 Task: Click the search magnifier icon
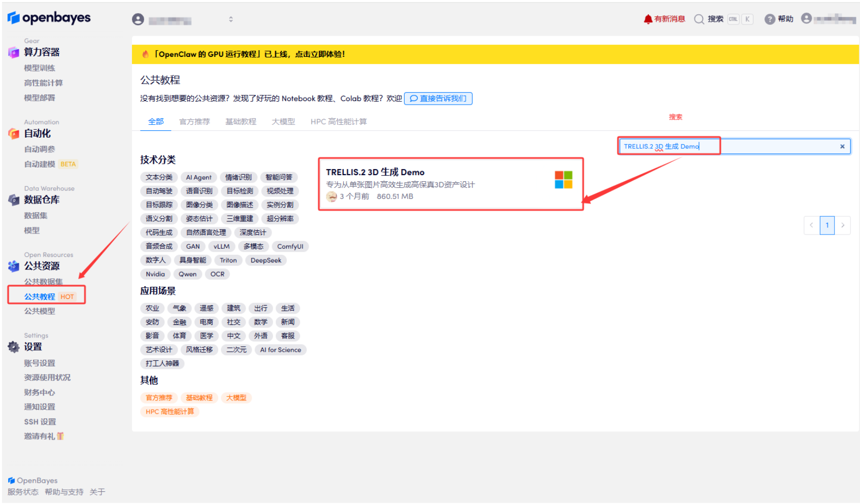(699, 19)
